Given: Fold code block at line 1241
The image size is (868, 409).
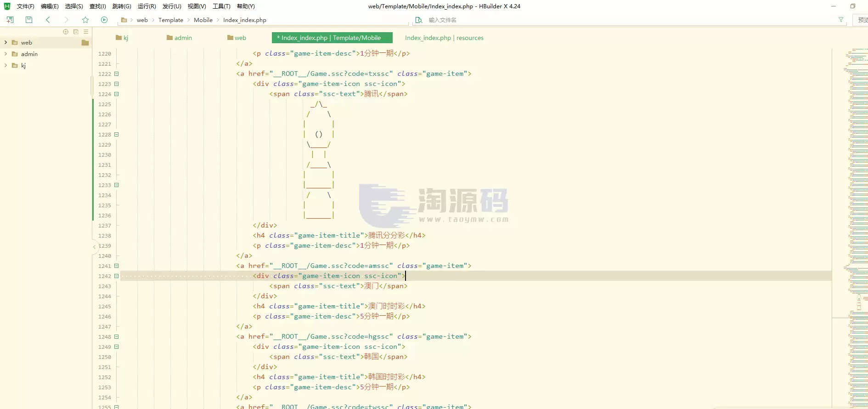Looking at the screenshot, I should tap(117, 266).
